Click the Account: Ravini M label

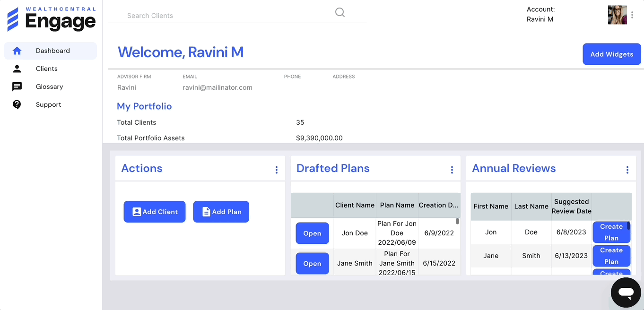click(x=541, y=14)
